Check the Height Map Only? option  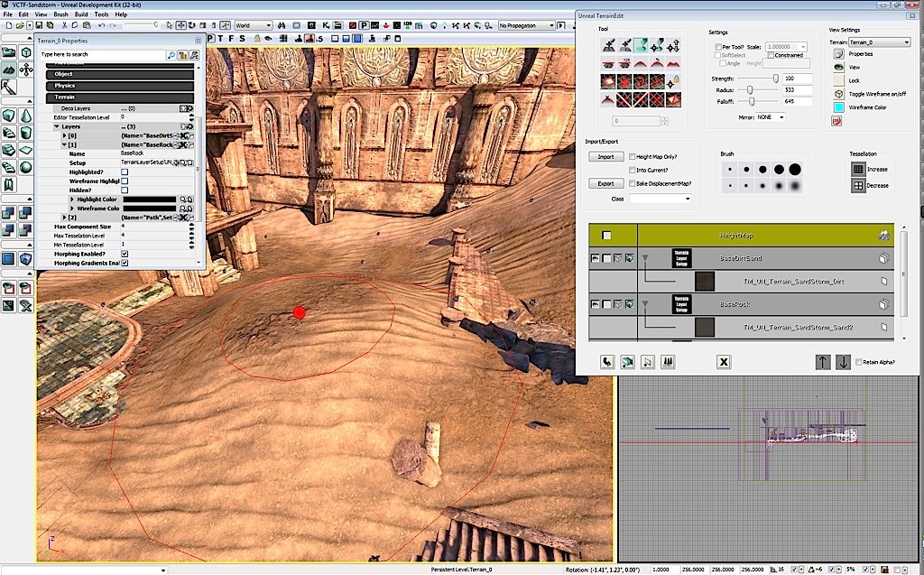click(x=633, y=157)
